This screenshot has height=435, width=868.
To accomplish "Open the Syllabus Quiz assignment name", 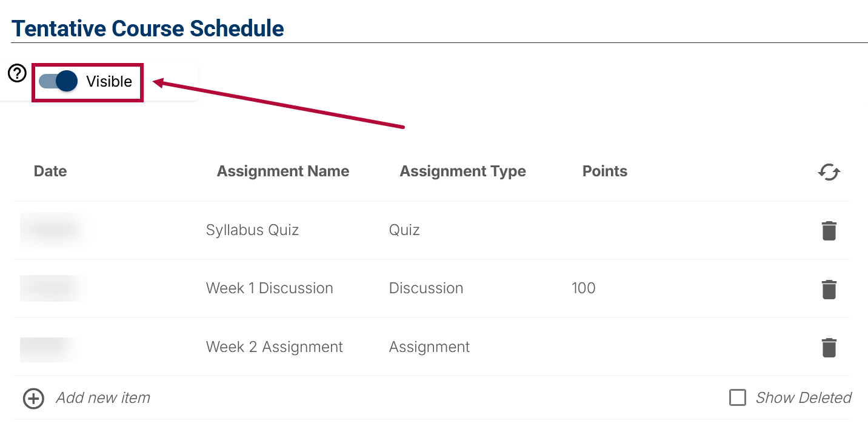I will pyautogui.click(x=252, y=230).
